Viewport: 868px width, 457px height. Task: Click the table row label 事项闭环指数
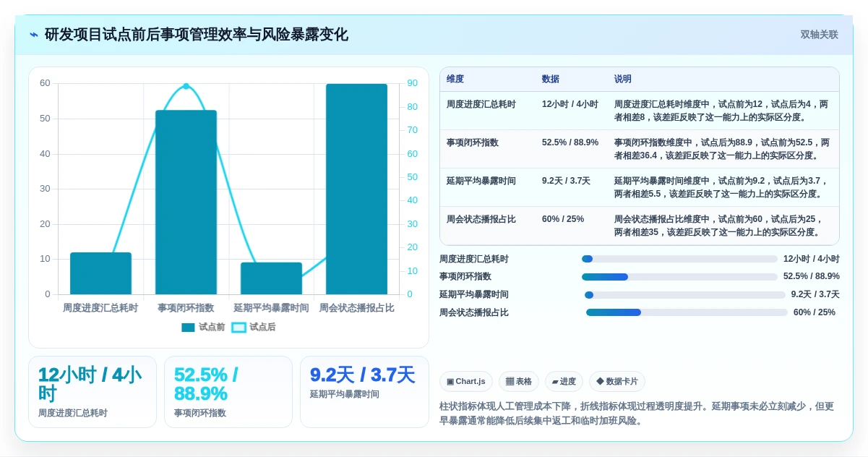click(x=473, y=142)
